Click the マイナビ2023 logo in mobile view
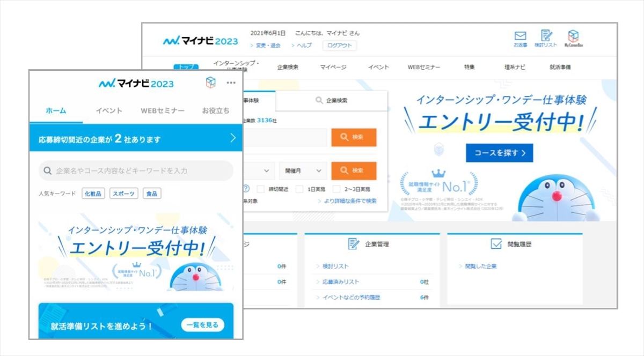This screenshot has width=644, height=356. [136, 84]
